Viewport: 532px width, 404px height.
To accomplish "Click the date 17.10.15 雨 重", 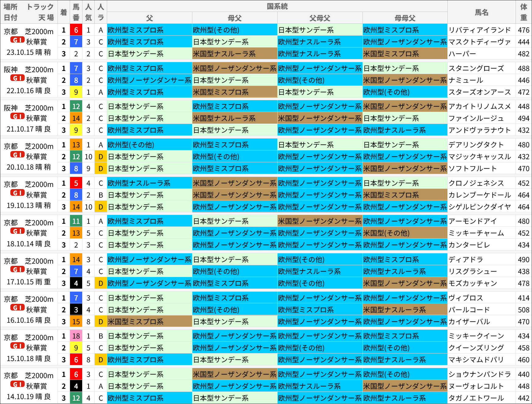I will pos(29,282).
